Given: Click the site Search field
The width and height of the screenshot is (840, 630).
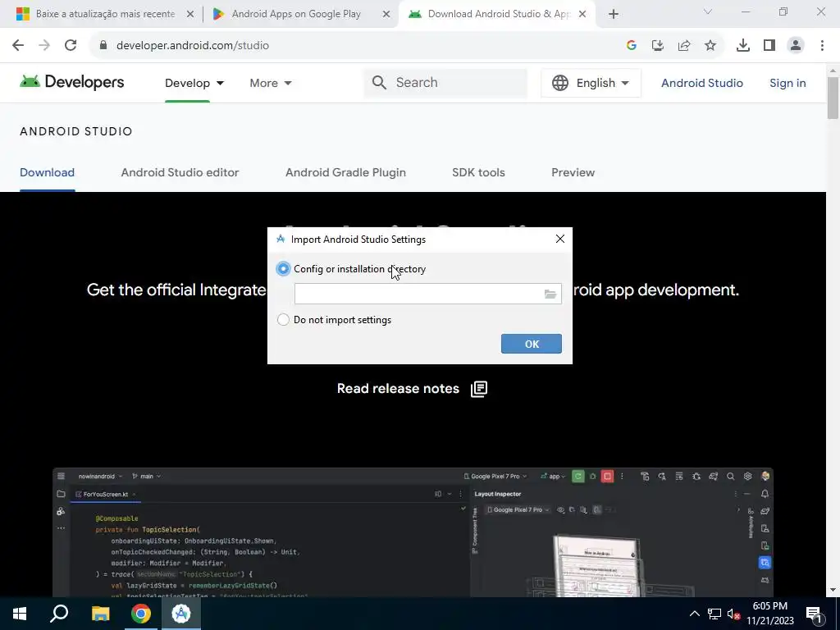Looking at the screenshot, I should 445,83.
